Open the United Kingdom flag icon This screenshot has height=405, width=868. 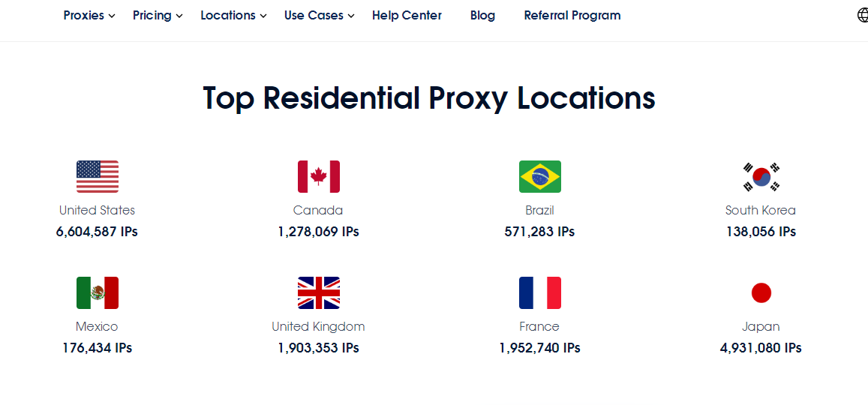(x=318, y=292)
